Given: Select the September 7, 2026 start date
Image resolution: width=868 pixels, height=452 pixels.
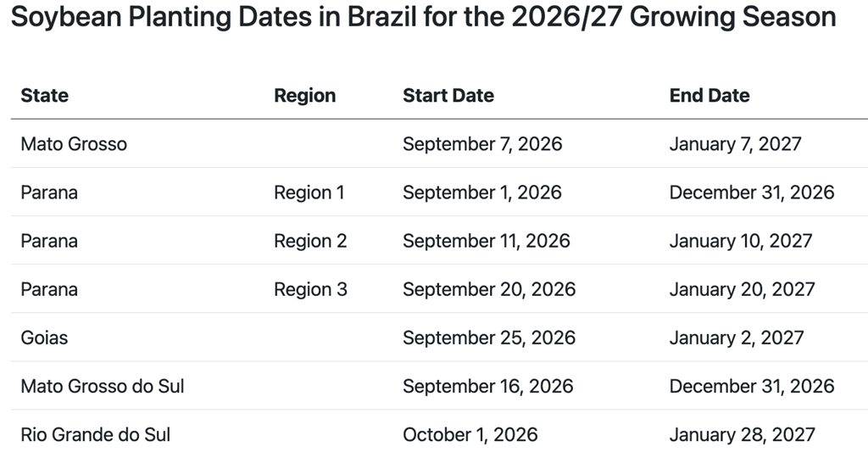Looking at the screenshot, I should click(x=482, y=144).
